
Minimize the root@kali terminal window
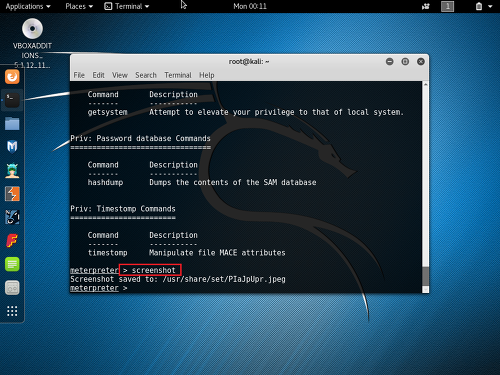389,62
